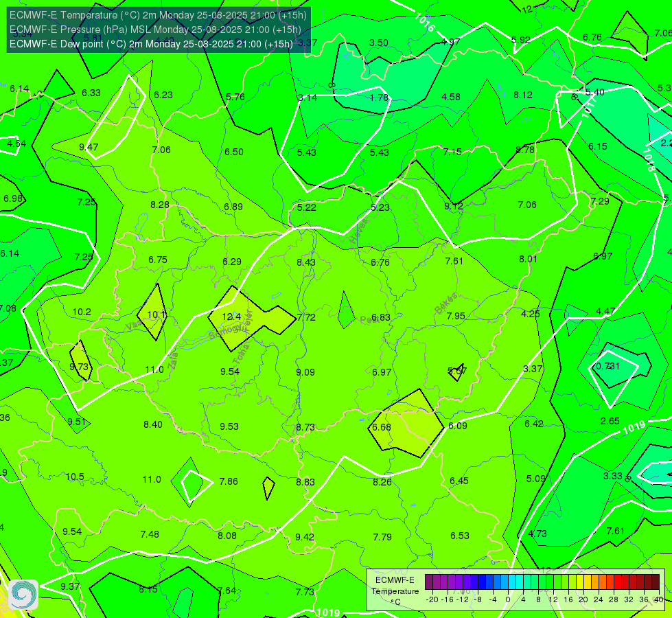This screenshot has width=672, height=618.
Task: Click the 7.95 value near Békés
Action: coord(456,316)
